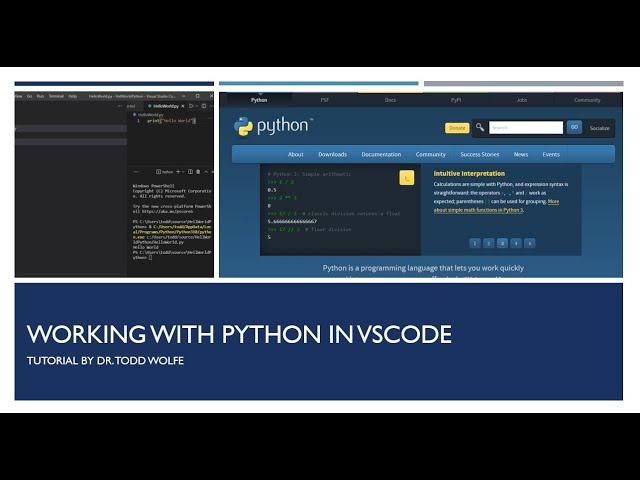The width and height of the screenshot is (640, 480).
Task: Click the Python is a programming language tagline
Action: pos(423,268)
